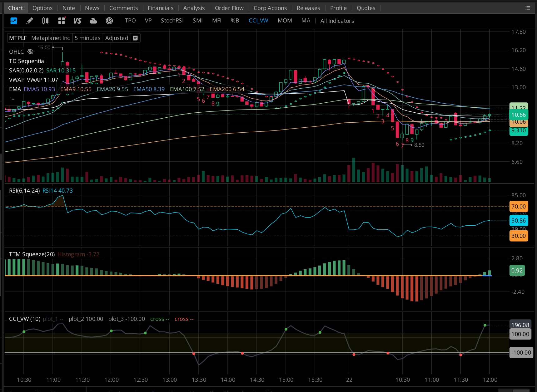Select the %B indicator
537x392 pixels.
[235, 21]
